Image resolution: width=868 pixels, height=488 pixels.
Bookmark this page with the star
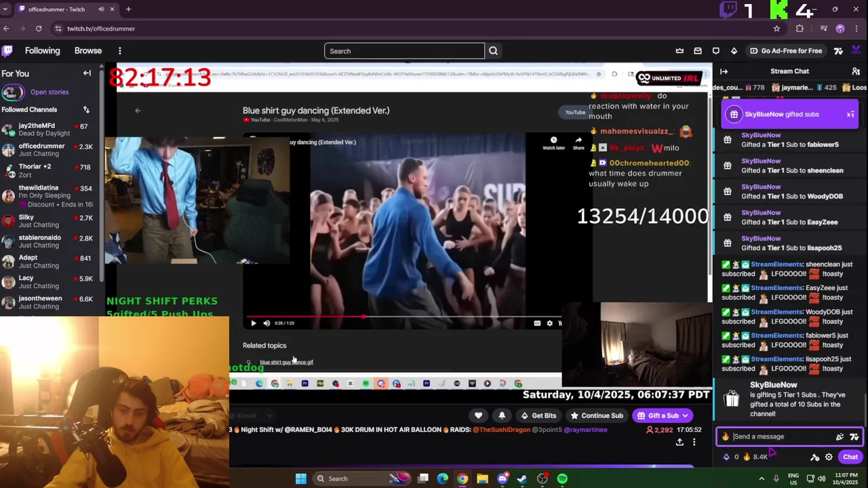click(x=776, y=28)
